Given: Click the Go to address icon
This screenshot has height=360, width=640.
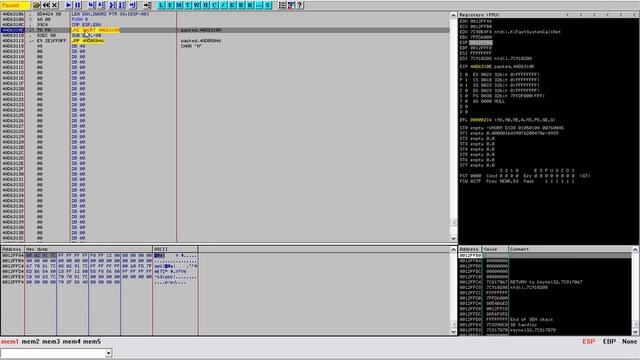Looking at the screenshot, I should pos(147,5).
